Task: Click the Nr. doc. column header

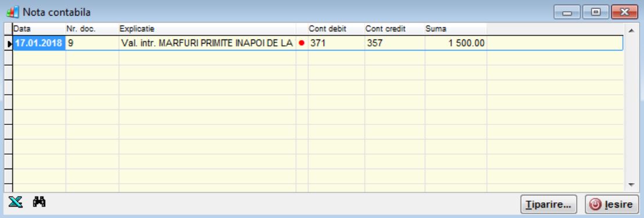Action: [92, 29]
